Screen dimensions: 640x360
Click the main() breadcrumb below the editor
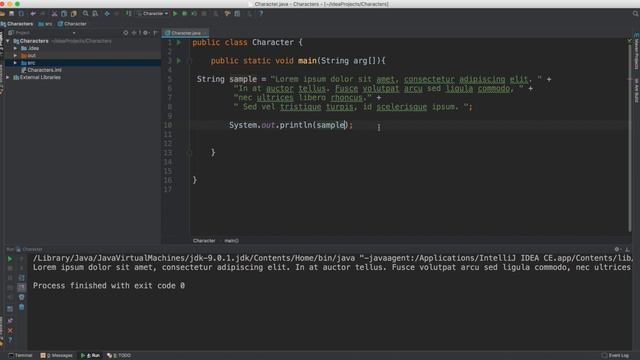pyautogui.click(x=231, y=241)
